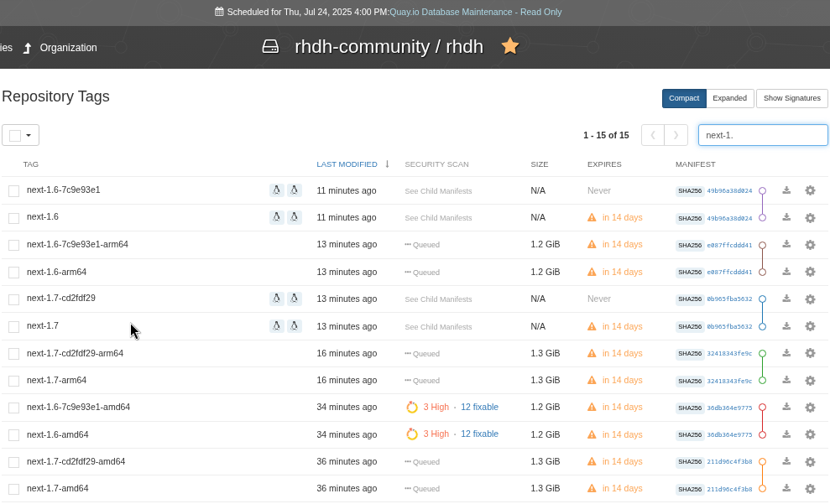Viewport: 830px width, 504px height.
Task: Open settings gear for next-1.6-arm64
Action: pyautogui.click(x=810, y=272)
